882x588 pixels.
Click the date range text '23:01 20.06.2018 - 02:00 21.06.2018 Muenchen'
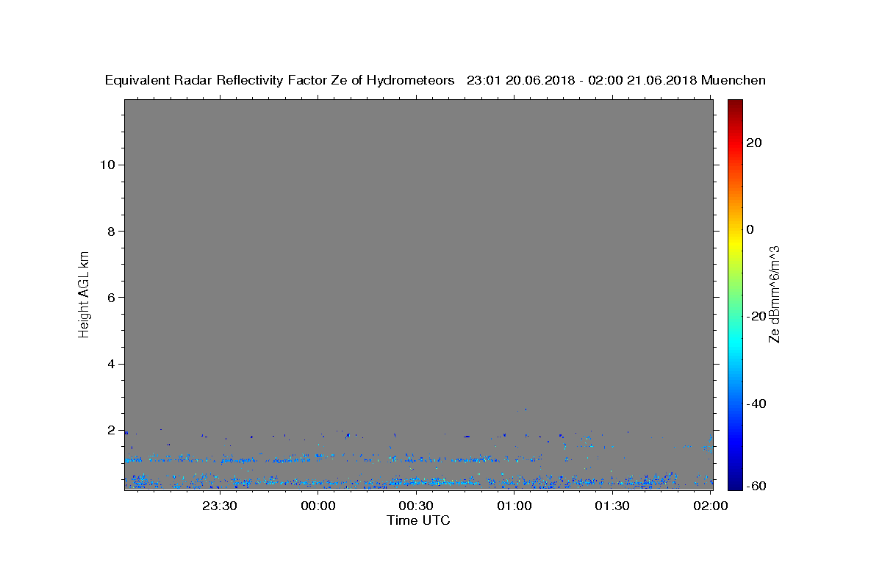(617, 80)
